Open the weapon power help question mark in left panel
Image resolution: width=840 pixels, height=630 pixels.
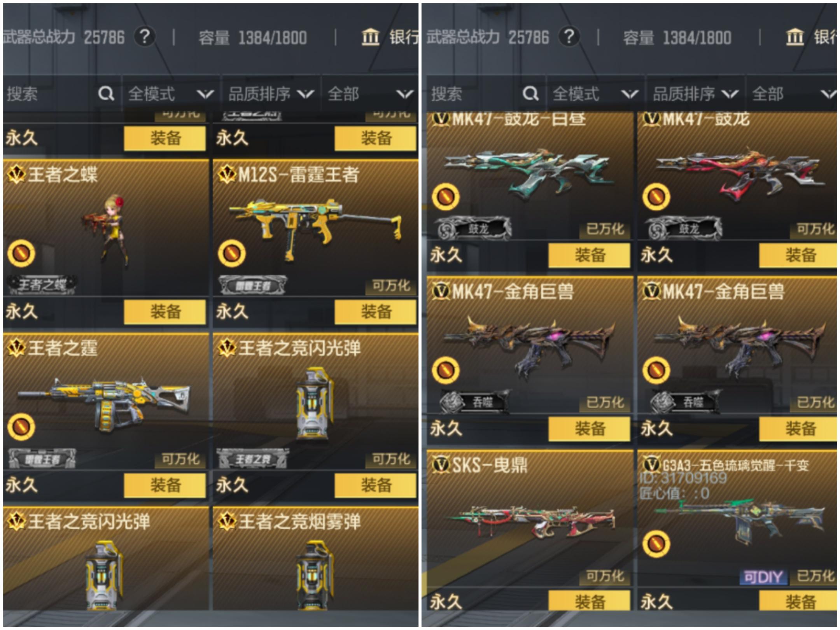(145, 37)
